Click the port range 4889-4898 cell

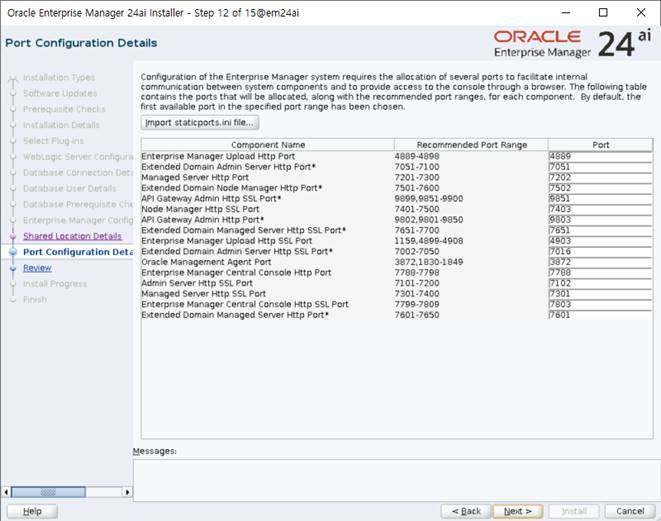(x=417, y=156)
